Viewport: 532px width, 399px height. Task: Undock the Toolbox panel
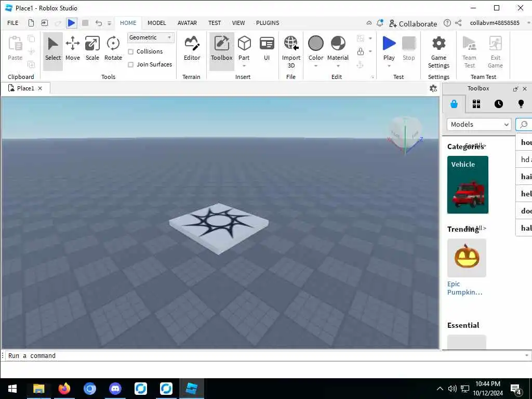tap(515, 89)
